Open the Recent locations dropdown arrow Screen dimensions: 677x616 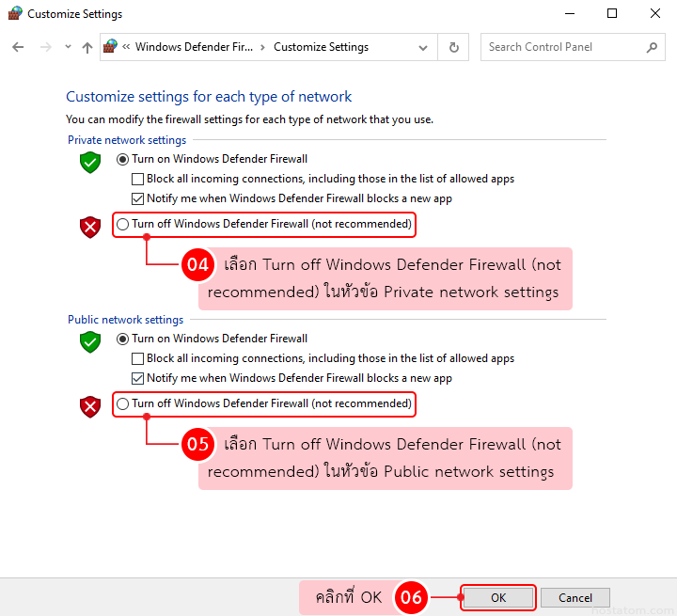tap(68, 47)
